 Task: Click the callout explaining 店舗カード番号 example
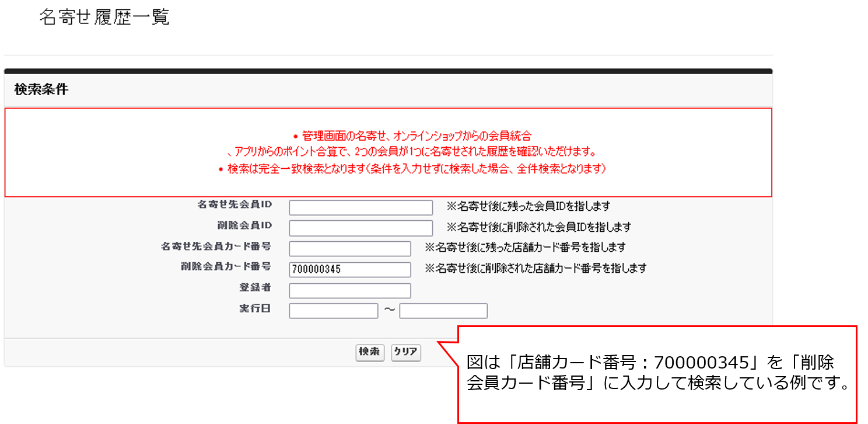657,374
